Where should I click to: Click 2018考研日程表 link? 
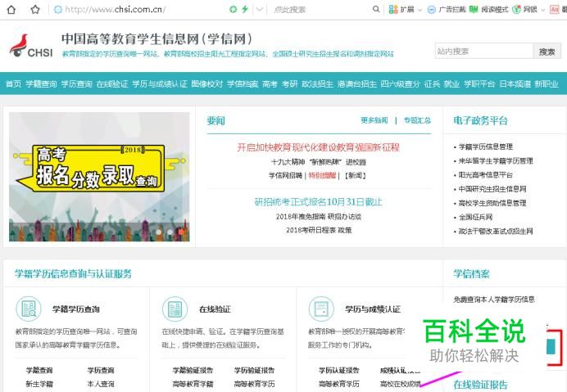point(311,230)
